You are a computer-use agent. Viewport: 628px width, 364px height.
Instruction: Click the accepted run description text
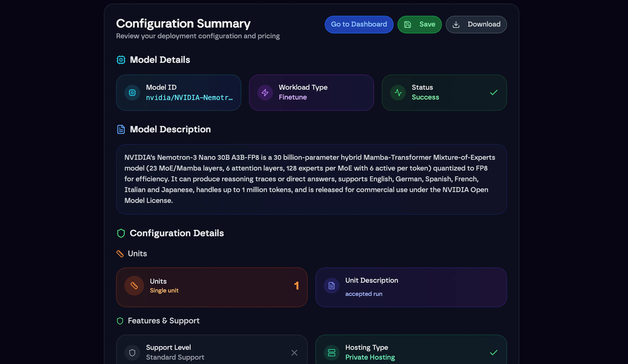pyautogui.click(x=364, y=294)
